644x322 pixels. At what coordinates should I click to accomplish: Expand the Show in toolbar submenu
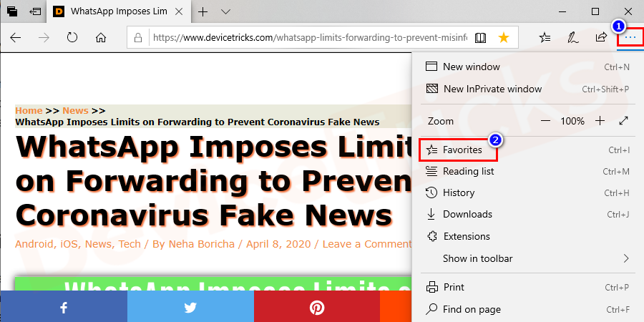tap(528, 258)
